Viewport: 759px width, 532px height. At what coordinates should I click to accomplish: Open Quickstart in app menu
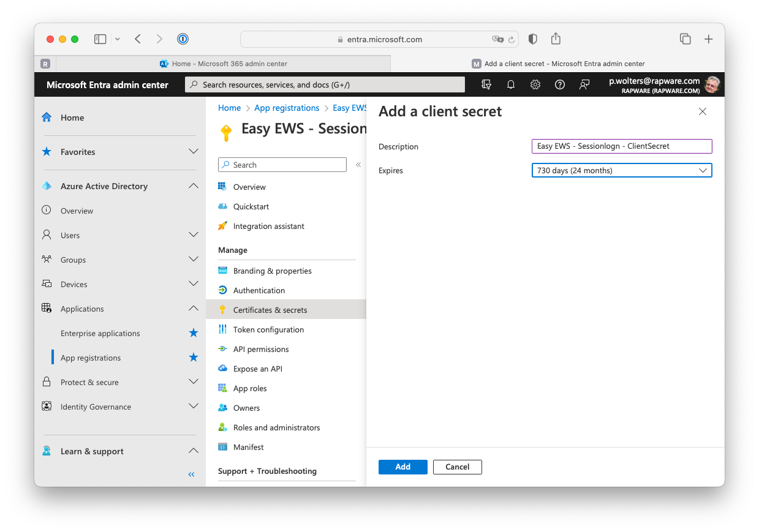coord(251,206)
